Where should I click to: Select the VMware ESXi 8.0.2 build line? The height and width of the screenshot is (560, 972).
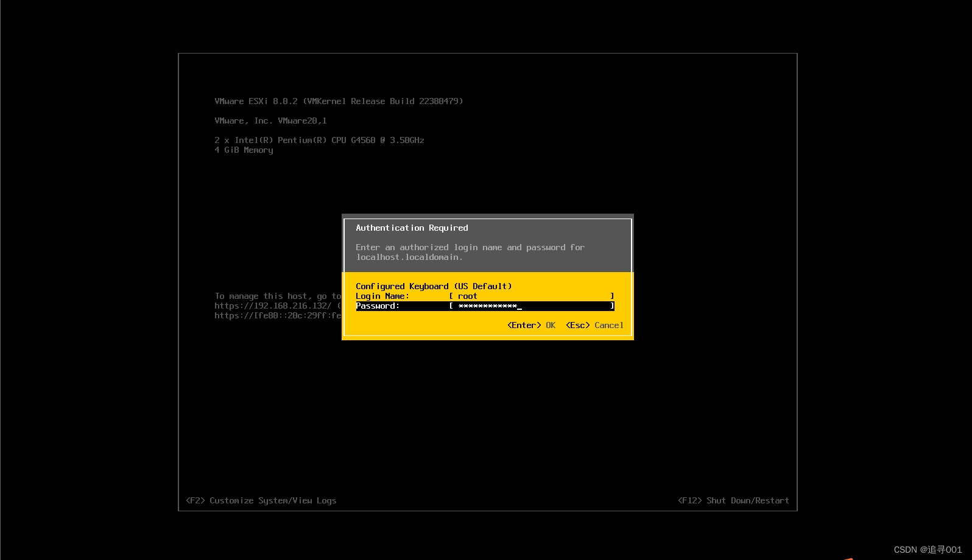[x=339, y=102]
